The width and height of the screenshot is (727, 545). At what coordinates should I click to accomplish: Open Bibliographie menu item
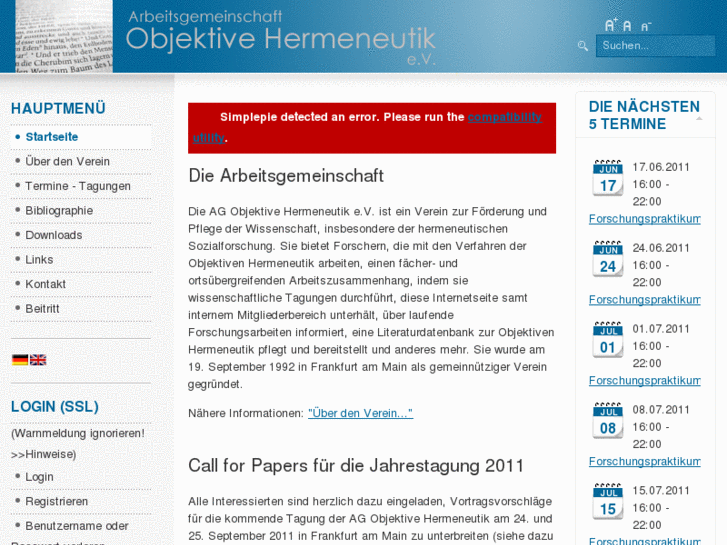59,211
